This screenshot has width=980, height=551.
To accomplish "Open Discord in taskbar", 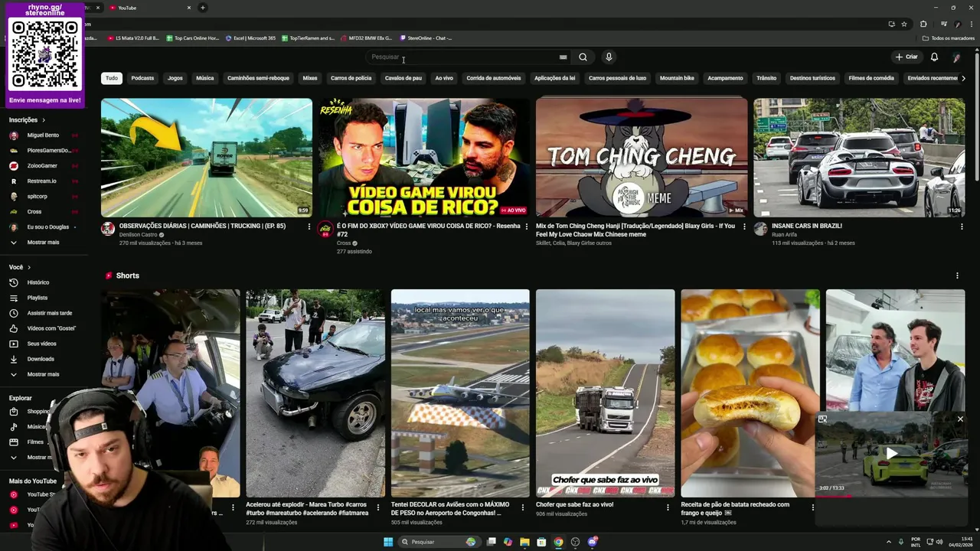I will coord(592,542).
